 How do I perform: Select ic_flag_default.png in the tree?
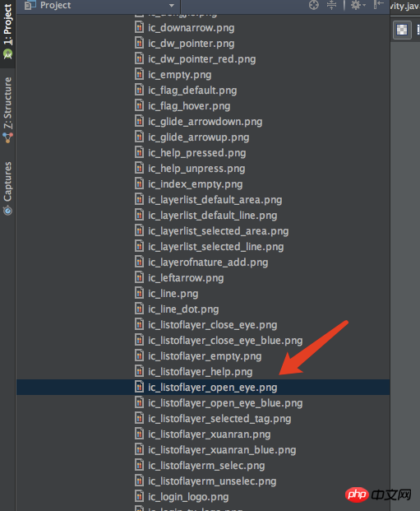point(192,90)
